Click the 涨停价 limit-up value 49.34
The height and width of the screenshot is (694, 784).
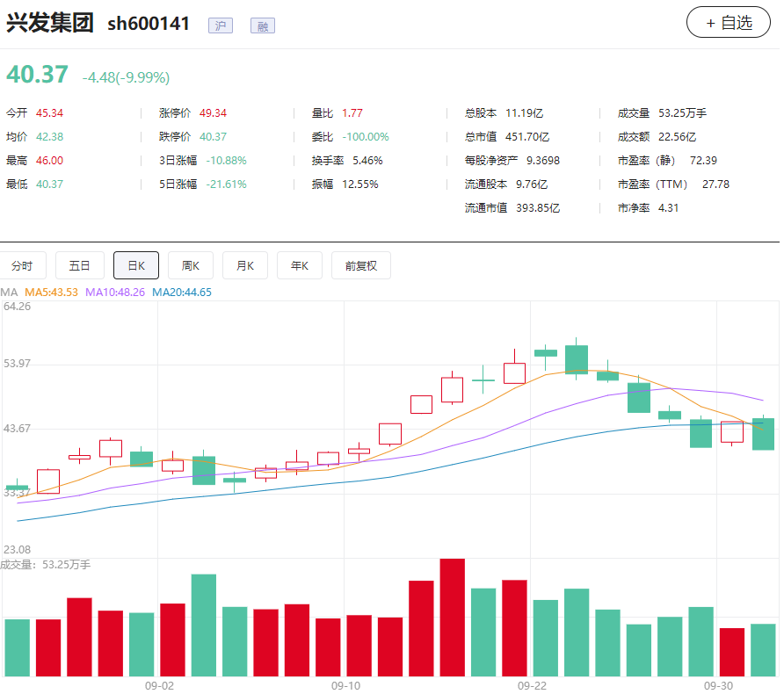tap(213, 113)
